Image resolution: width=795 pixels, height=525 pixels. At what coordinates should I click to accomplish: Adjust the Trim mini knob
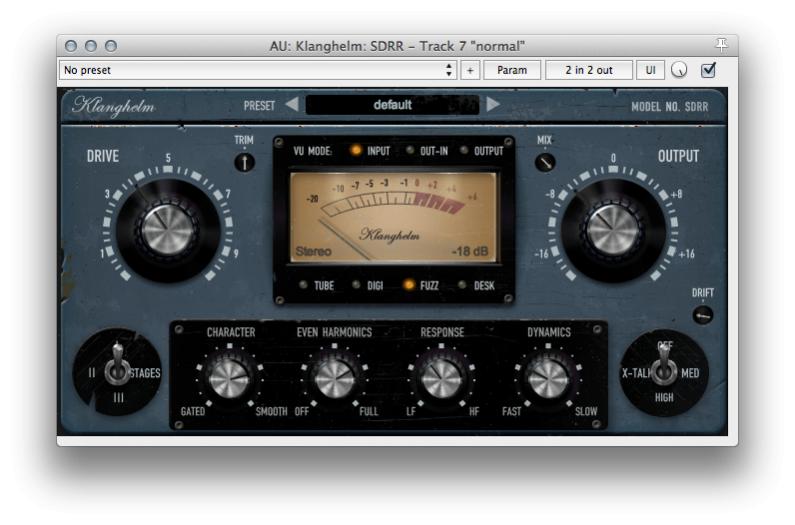(244, 162)
